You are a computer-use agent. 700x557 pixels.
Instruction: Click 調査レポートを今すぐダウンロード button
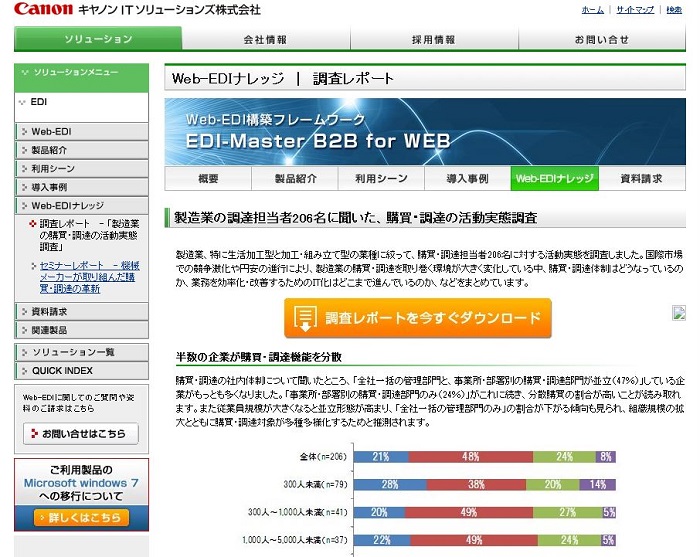pos(418,318)
